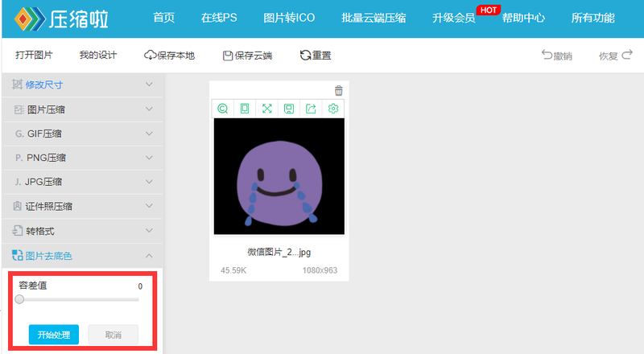This screenshot has height=354, width=644.
Task: Click the file size 45.59K
Action: (233, 270)
